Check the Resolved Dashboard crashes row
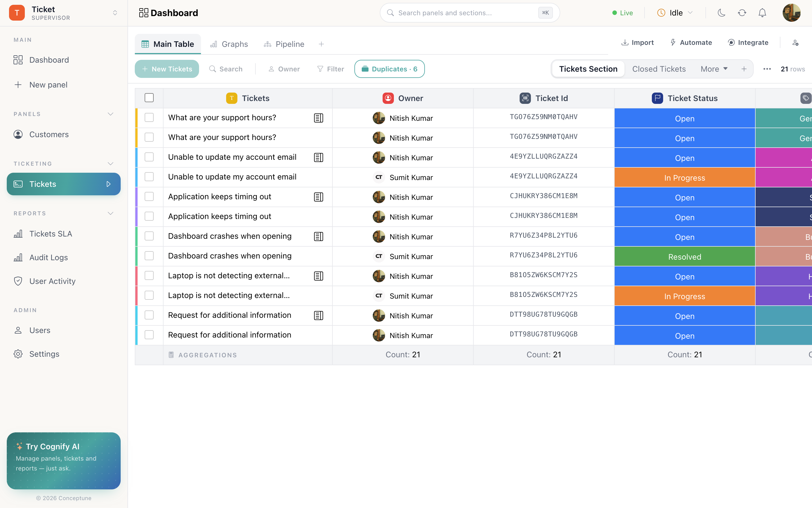The width and height of the screenshot is (812, 508). 149,256
